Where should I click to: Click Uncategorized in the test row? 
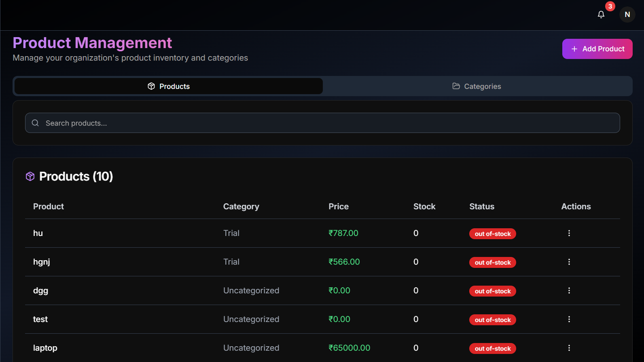pos(251,319)
